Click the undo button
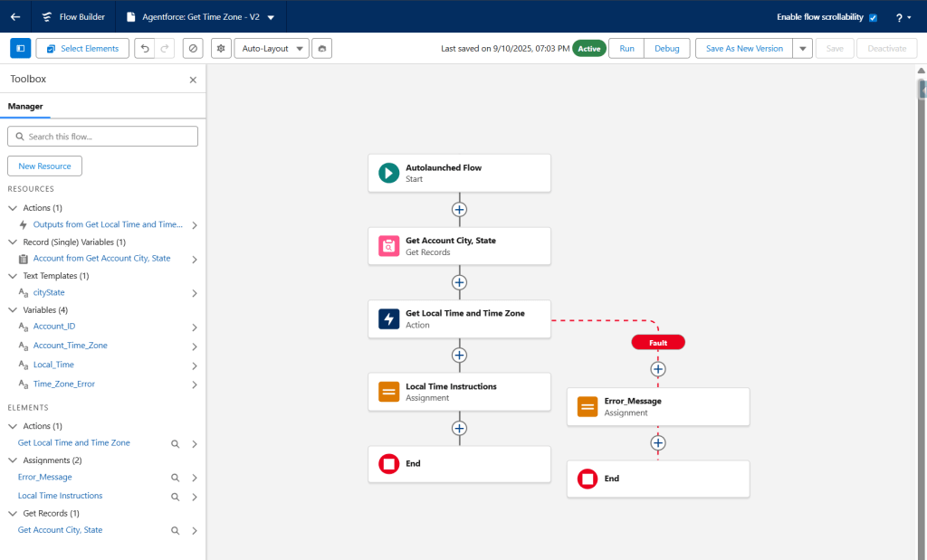Viewport: 927px width, 560px height. pos(144,48)
